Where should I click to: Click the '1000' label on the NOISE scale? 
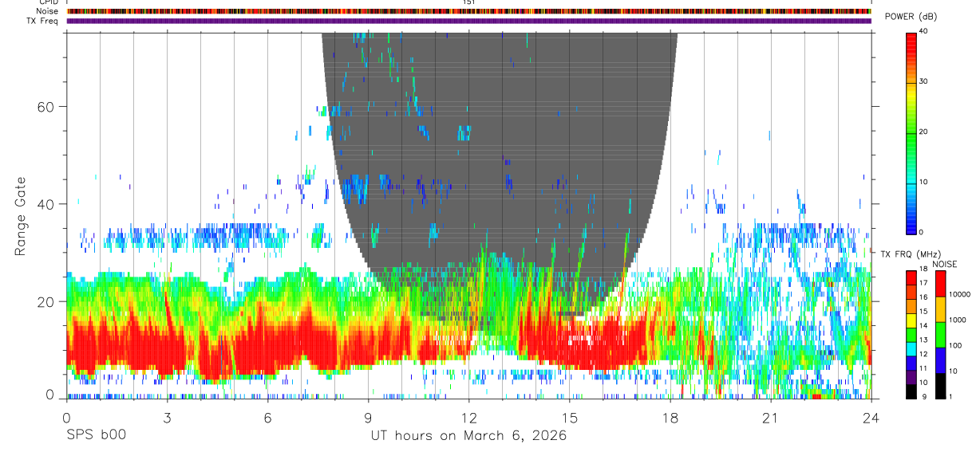tap(957, 320)
